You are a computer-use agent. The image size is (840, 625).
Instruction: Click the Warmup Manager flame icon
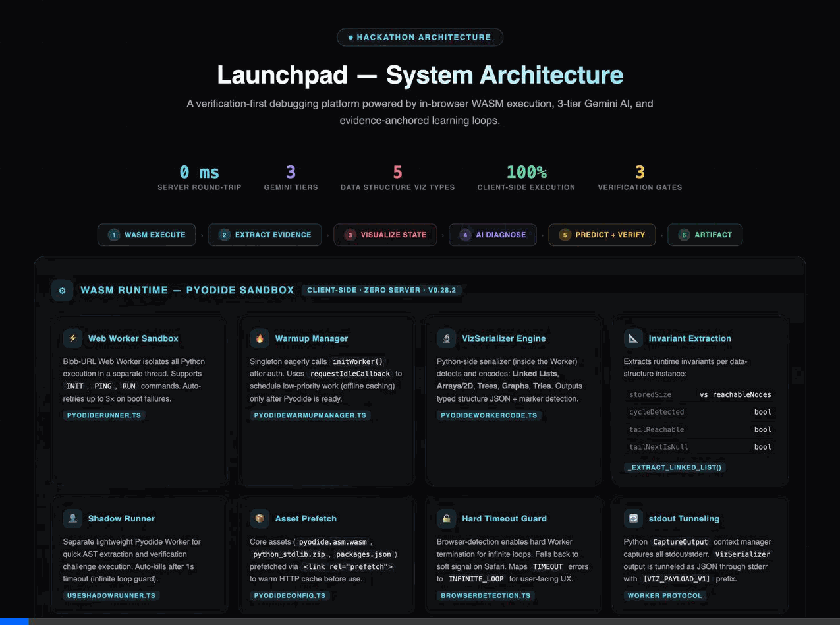pyautogui.click(x=260, y=338)
